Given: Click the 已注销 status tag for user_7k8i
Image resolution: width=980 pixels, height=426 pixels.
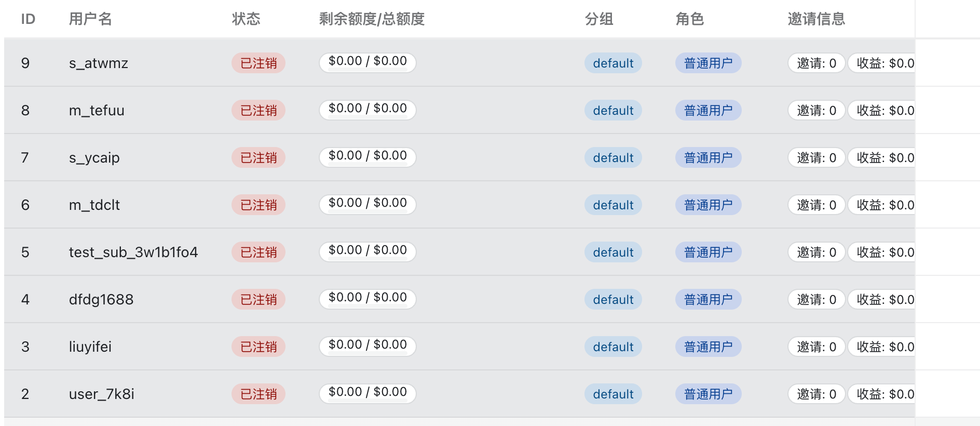Looking at the screenshot, I should pos(258,394).
